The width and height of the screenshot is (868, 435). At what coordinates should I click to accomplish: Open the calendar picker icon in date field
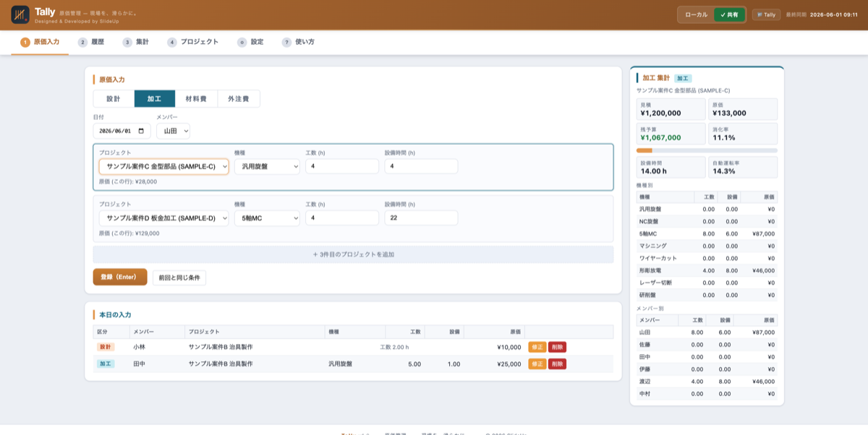coord(141,131)
